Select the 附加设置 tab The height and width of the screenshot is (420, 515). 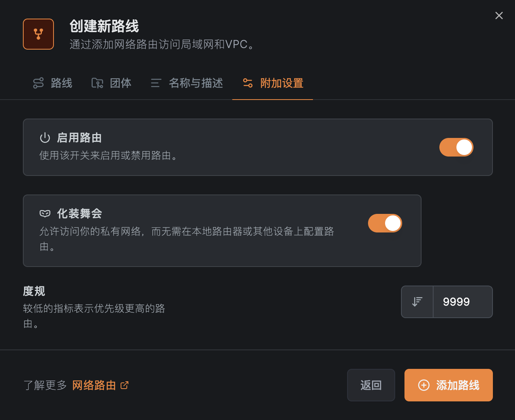pos(273,83)
